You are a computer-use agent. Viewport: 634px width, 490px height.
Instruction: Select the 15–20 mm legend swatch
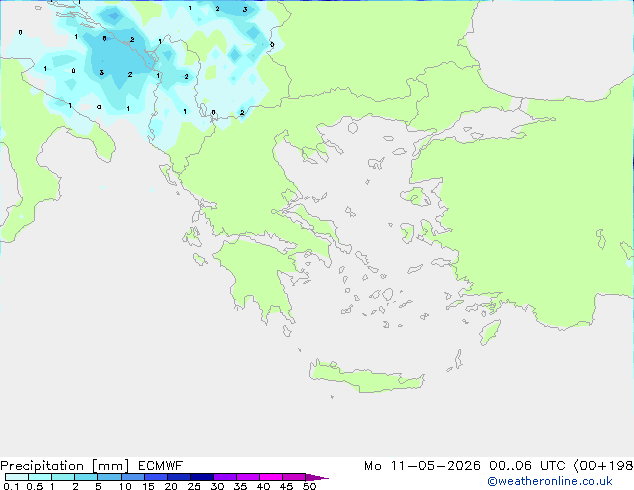pyautogui.click(x=155, y=477)
